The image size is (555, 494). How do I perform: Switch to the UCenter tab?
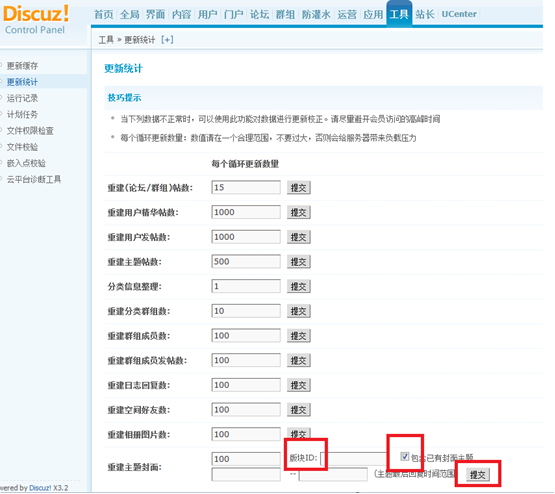(459, 14)
